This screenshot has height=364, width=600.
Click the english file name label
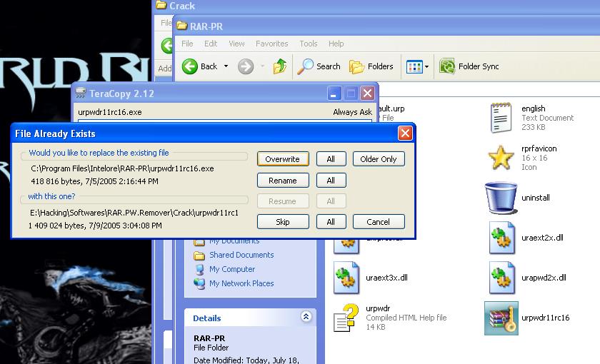tap(533, 108)
